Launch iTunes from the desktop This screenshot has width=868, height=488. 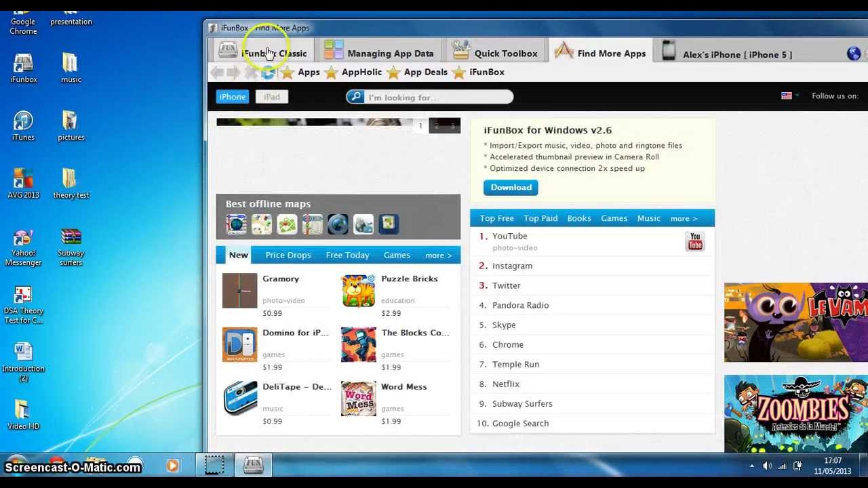(x=23, y=126)
